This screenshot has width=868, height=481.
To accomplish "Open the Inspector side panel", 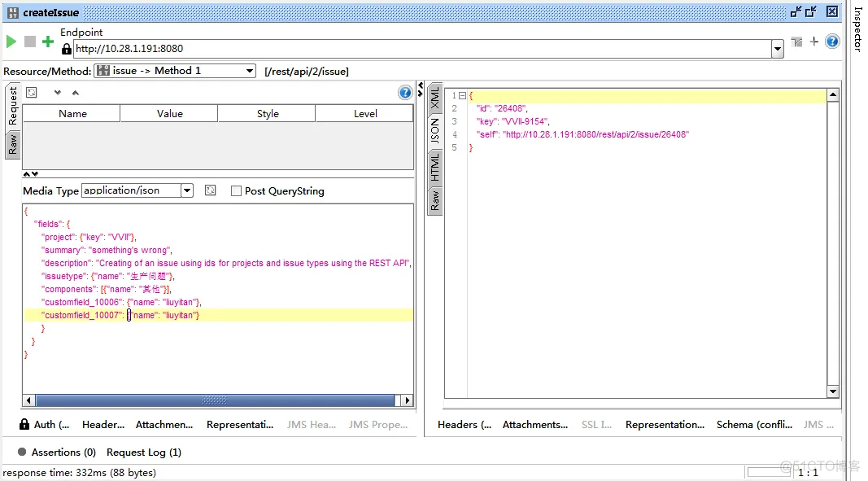I will pyautogui.click(x=857, y=28).
